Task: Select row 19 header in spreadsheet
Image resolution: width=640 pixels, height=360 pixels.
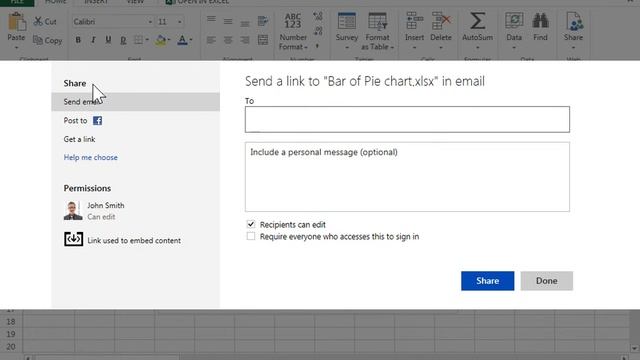Action: tap(11, 334)
